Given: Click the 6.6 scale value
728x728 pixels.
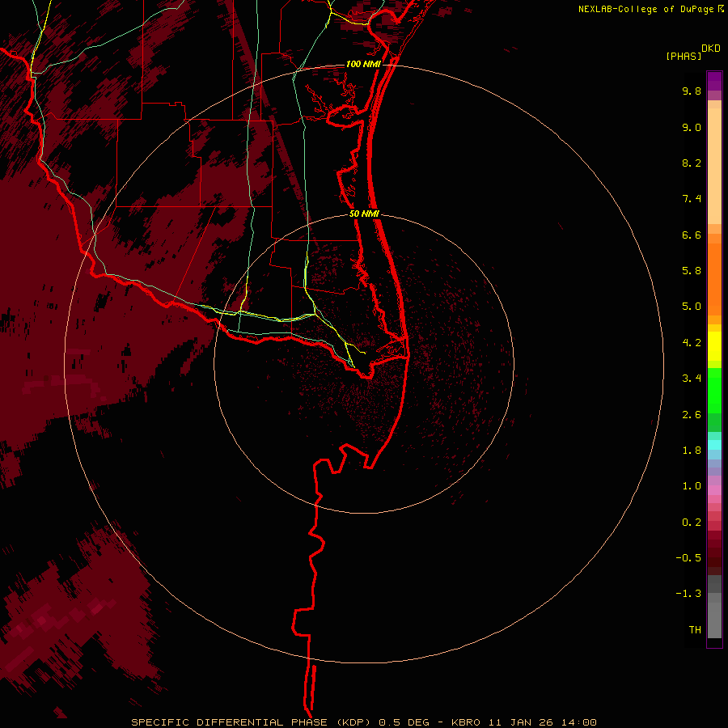Looking at the screenshot, I should tap(692, 235).
